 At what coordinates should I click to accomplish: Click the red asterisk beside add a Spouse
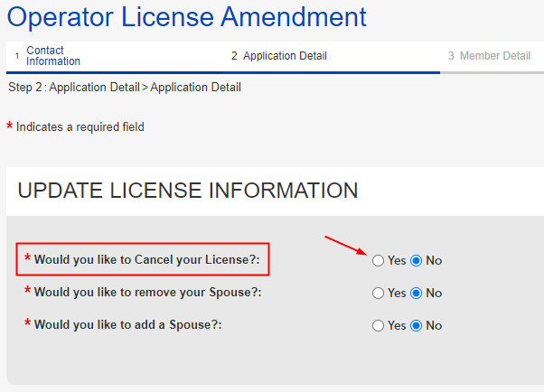click(27, 325)
